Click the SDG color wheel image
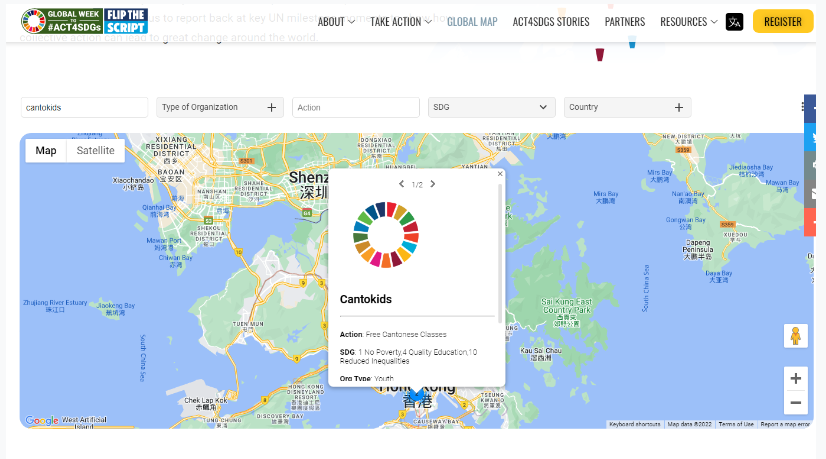The image size is (826, 459). tap(386, 235)
